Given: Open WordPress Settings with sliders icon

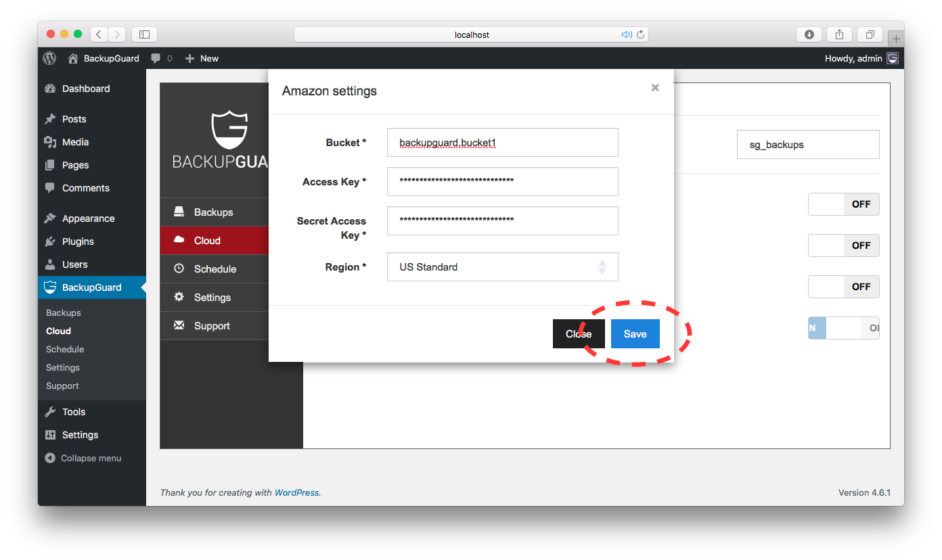Looking at the screenshot, I should [92, 435].
